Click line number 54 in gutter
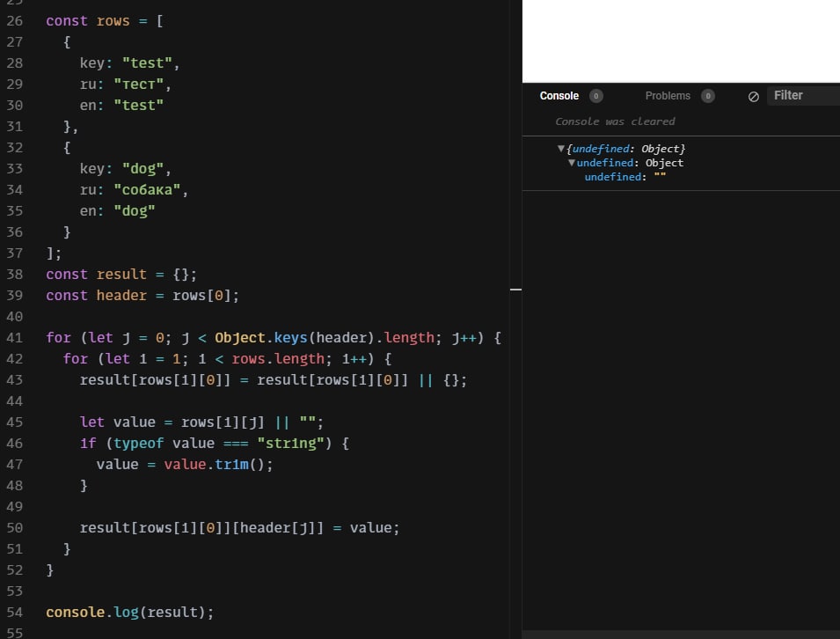The image size is (840, 639). 14,613
